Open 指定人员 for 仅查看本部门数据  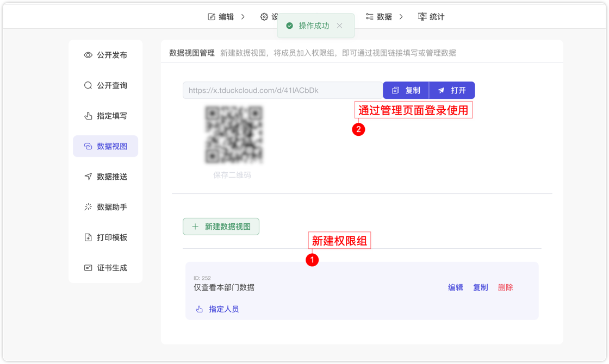pyautogui.click(x=223, y=309)
